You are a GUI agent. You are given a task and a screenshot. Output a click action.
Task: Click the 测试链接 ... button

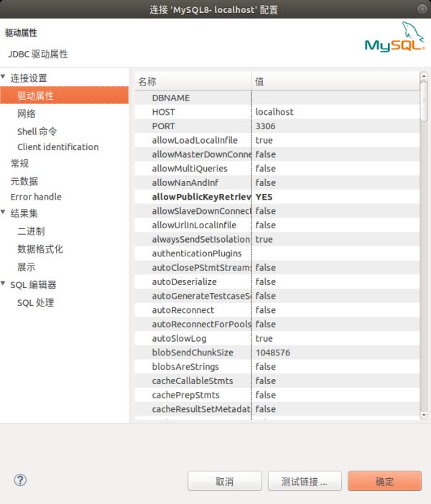(x=305, y=481)
